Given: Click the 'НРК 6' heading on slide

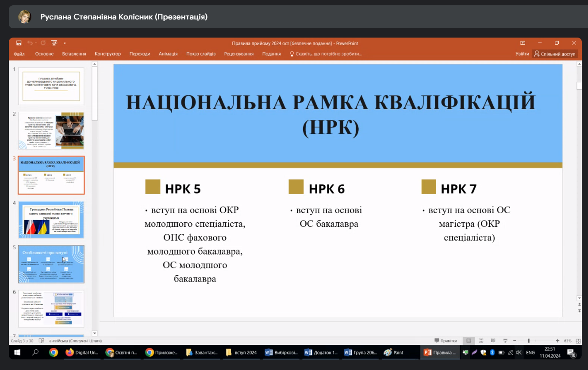Looking at the screenshot, I should point(327,189).
